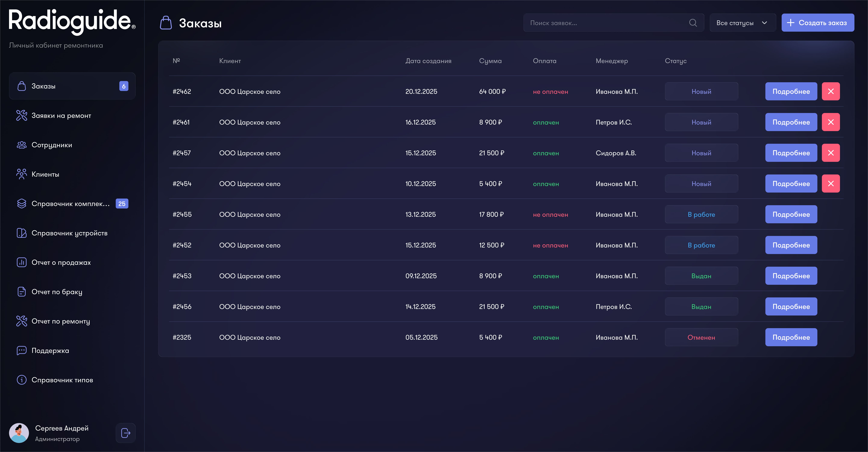
Task: Open status dropdown Новый for order #2461
Action: [701, 122]
